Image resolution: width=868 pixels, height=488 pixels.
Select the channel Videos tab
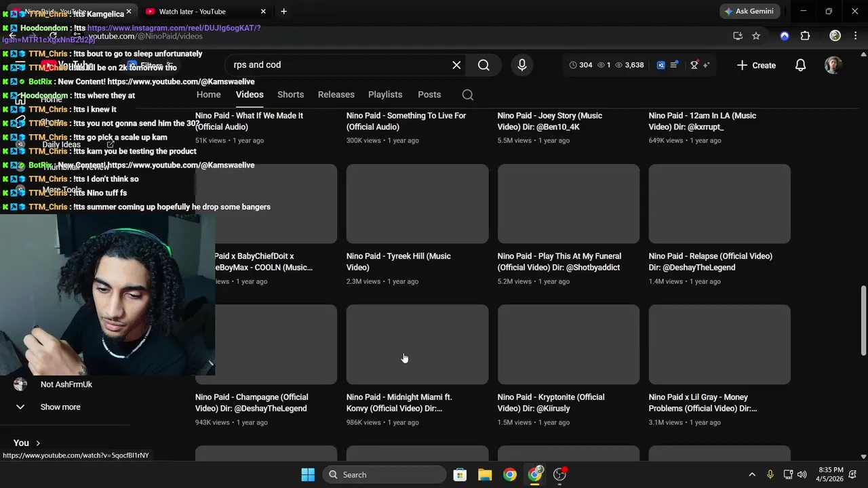(250, 95)
